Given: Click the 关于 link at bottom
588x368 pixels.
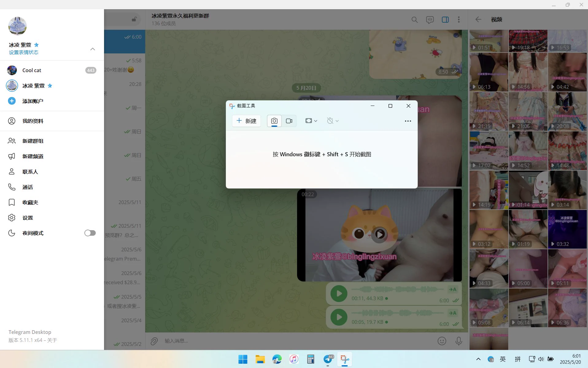Looking at the screenshot, I should point(52,340).
